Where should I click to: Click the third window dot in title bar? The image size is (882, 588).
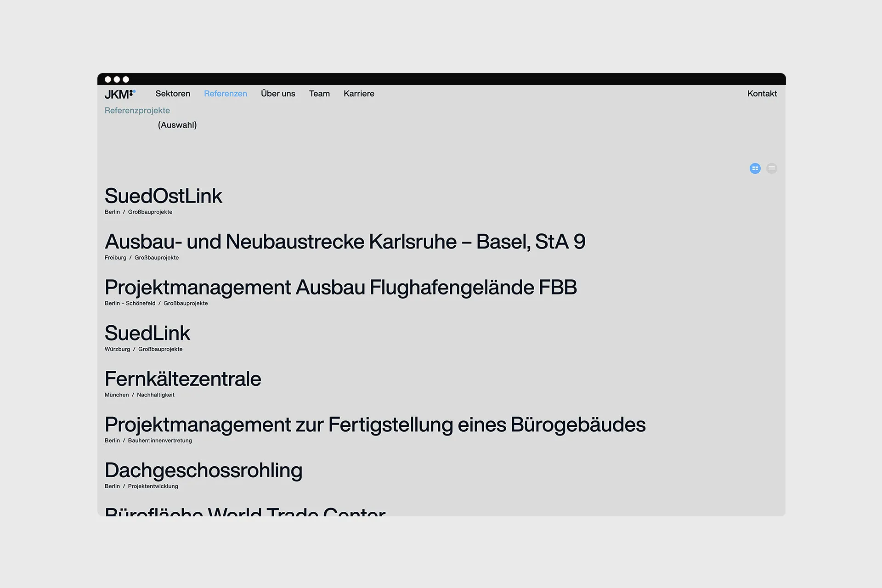[x=126, y=79]
